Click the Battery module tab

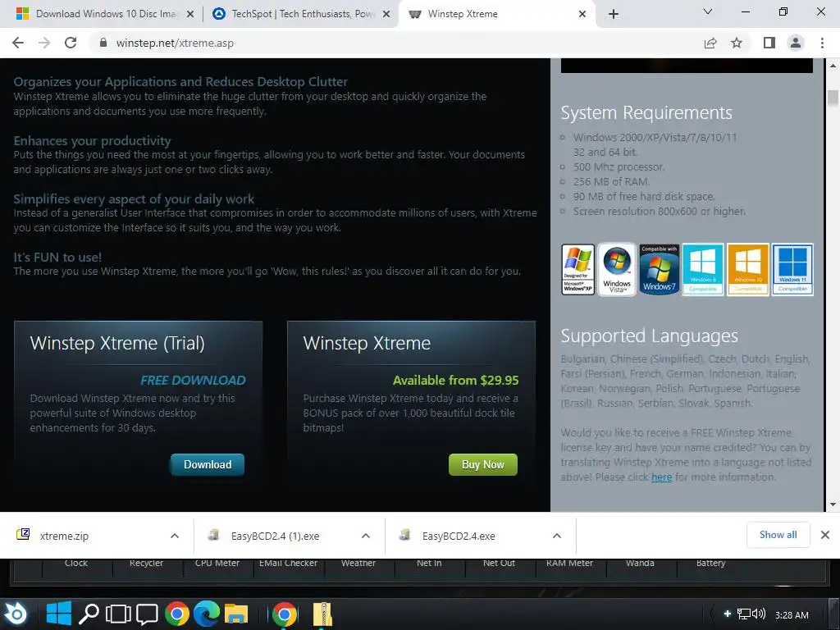click(711, 563)
